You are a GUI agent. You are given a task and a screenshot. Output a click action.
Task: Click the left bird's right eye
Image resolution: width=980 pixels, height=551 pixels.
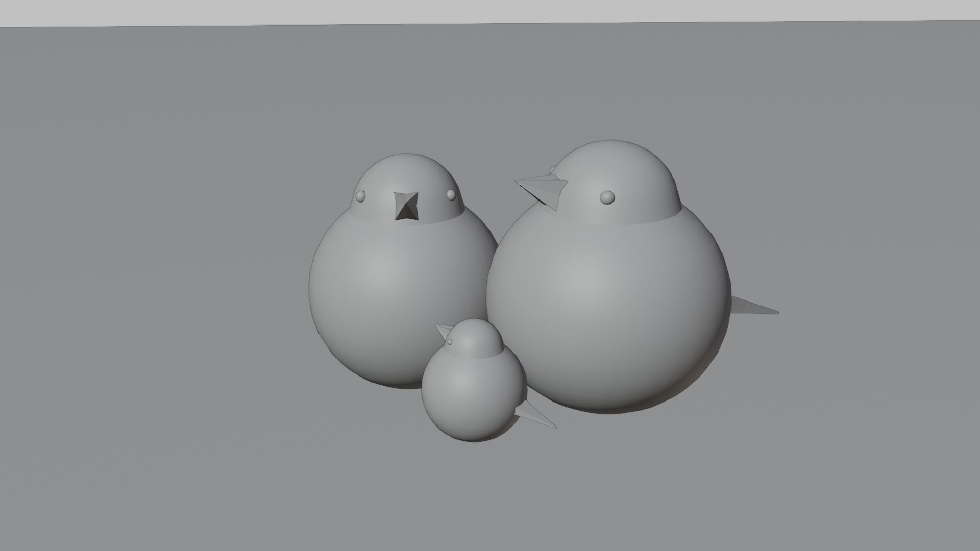point(451,194)
